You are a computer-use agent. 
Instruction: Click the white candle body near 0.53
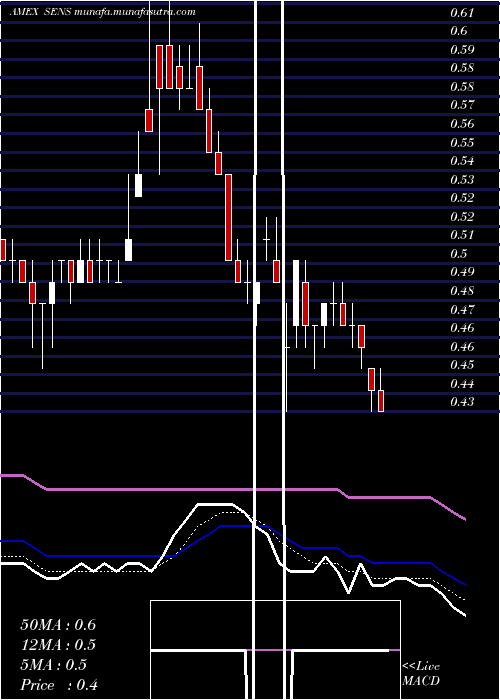click(138, 185)
